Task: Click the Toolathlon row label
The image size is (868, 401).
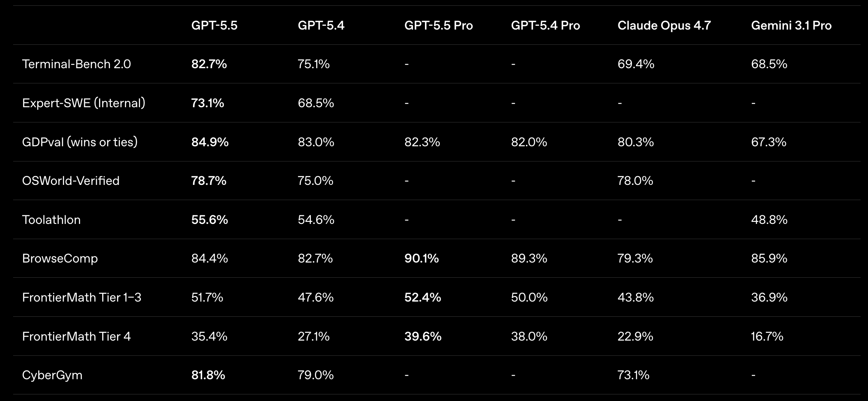Action: coord(51,220)
